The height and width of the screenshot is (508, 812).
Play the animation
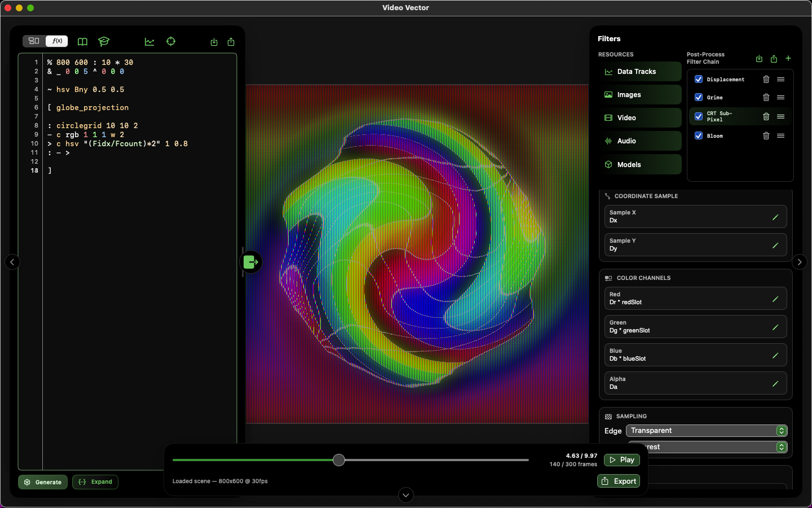pyautogui.click(x=622, y=460)
